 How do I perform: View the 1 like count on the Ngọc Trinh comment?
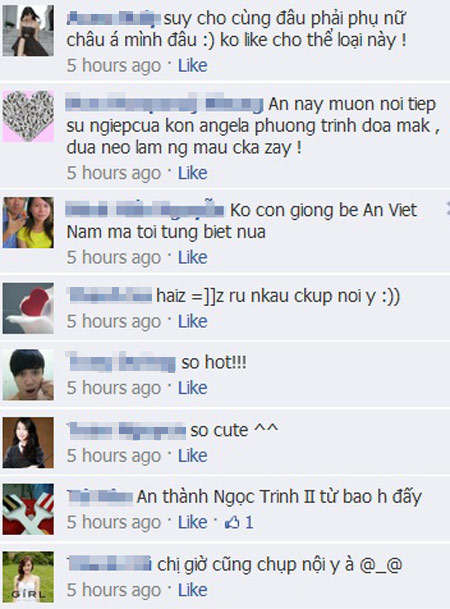tap(249, 523)
